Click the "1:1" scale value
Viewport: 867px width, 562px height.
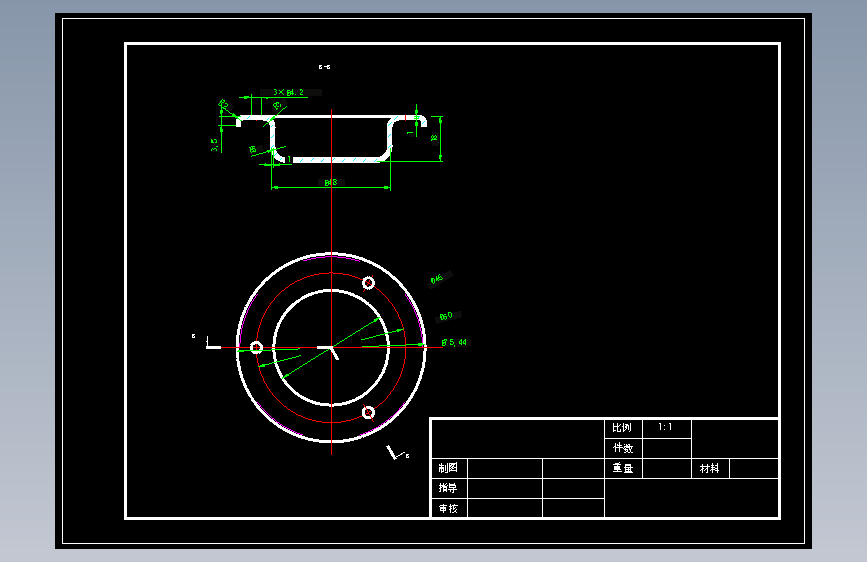(x=665, y=427)
